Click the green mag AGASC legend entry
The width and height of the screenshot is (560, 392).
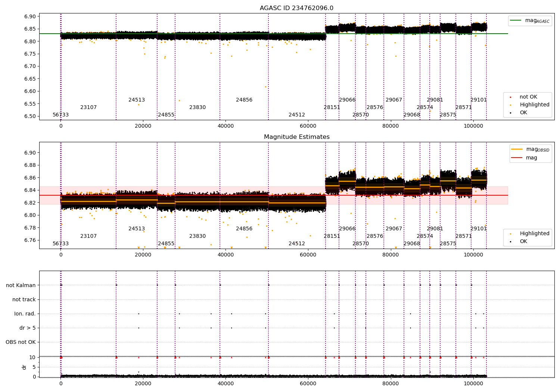coord(530,21)
